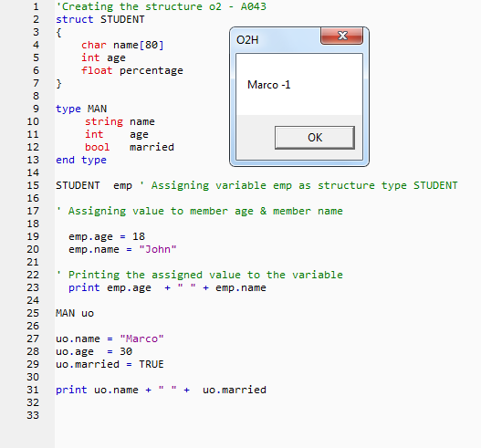This screenshot has height=448, width=481.
Task: Click 'uo.married = TRUE' assignment line
Action: click(x=110, y=364)
